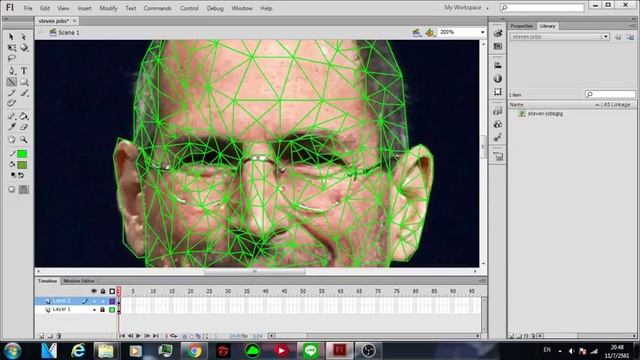
Task: Toggle show all layers as outlines header
Action: pyautogui.click(x=112, y=291)
